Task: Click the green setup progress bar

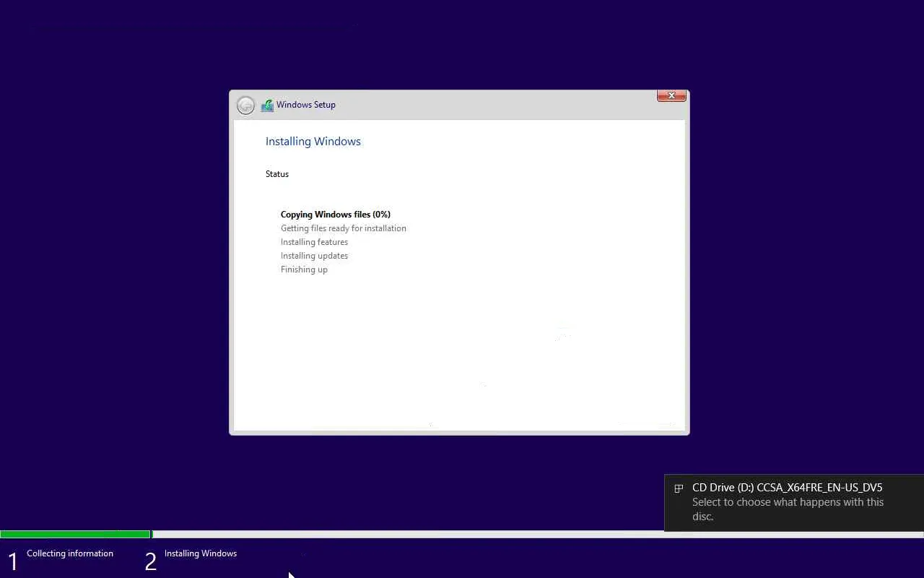Action: click(76, 535)
